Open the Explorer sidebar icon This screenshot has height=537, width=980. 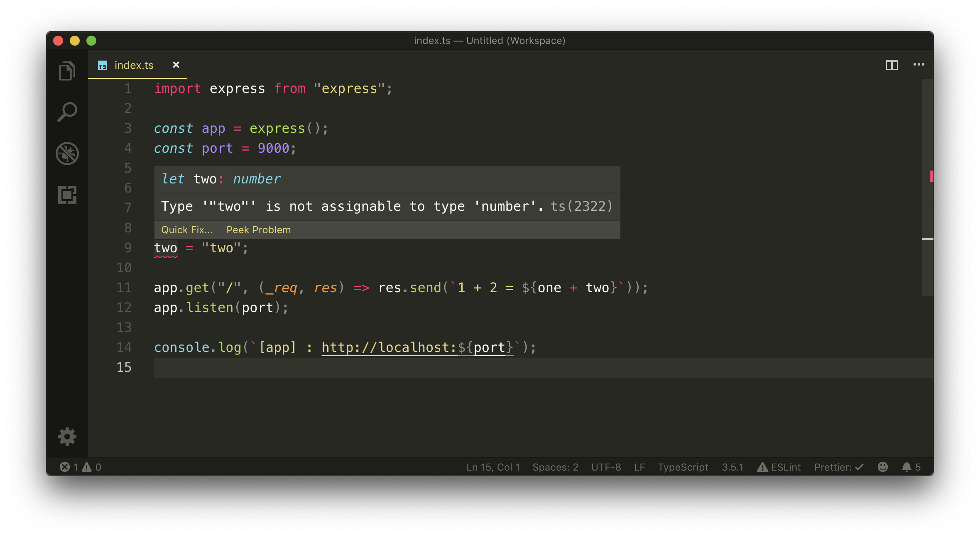pyautogui.click(x=67, y=70)
